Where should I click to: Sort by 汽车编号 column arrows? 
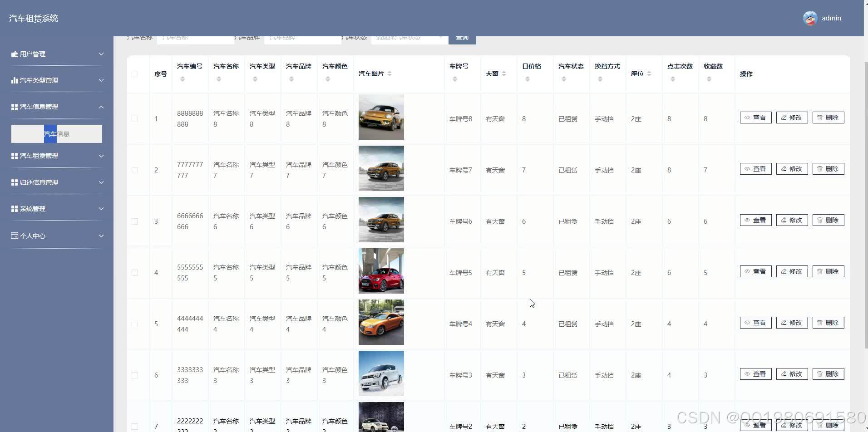click(x=182, y=79)
